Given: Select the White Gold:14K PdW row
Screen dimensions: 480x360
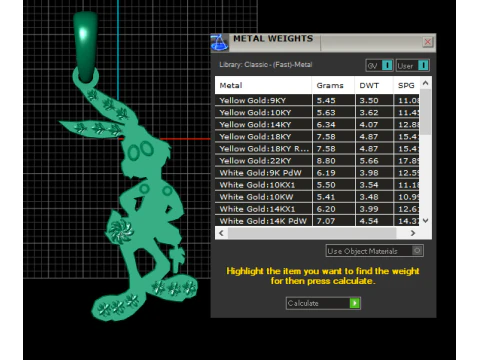Looking at the screenshot, I should pyautogui.click(x=317, y=221).
